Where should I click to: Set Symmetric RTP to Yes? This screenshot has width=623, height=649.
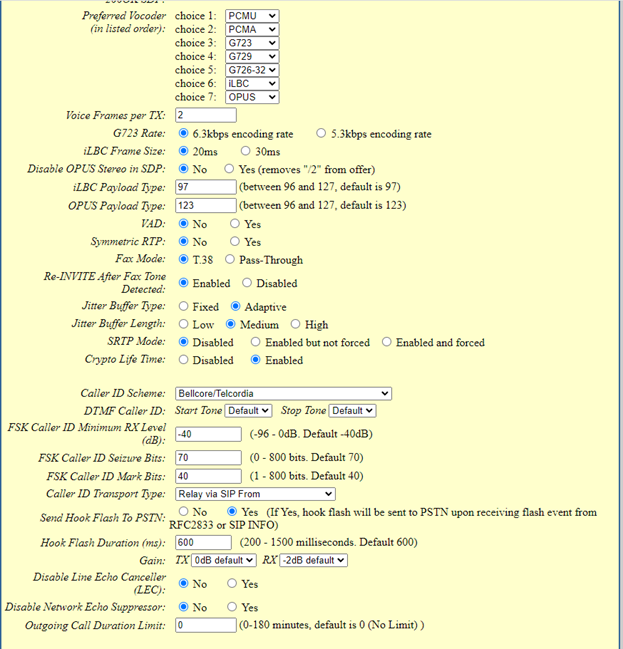[x=235, y=241]
